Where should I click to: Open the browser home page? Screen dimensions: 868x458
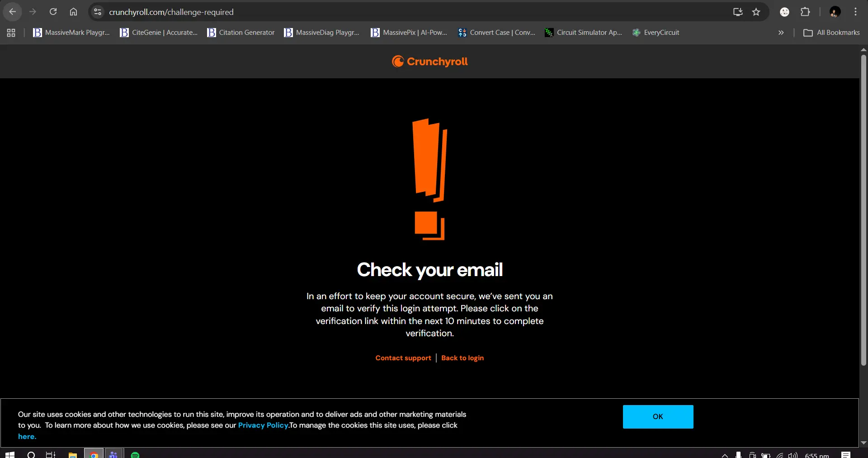73,12
